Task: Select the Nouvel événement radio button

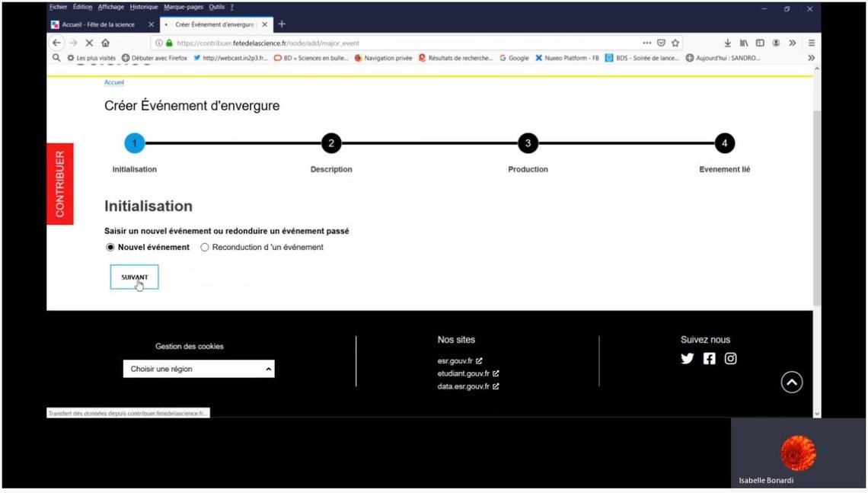Action: pos(110,247)
